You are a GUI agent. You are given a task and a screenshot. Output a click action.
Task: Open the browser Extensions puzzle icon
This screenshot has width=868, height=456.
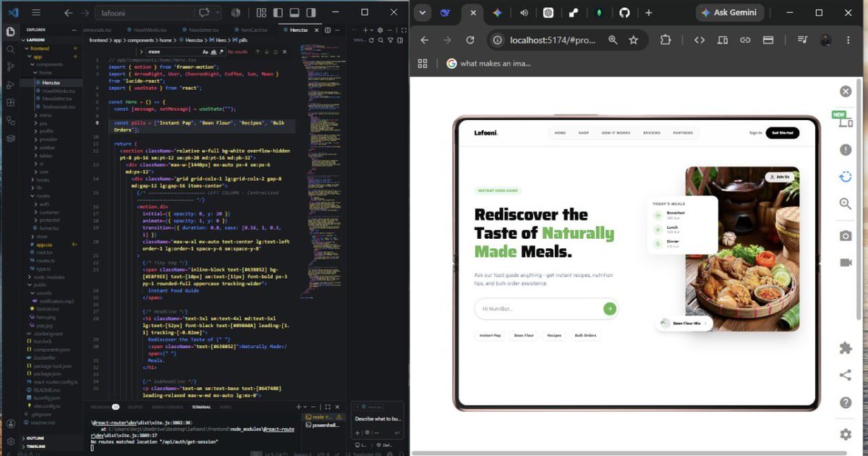(x=665, y=40)
